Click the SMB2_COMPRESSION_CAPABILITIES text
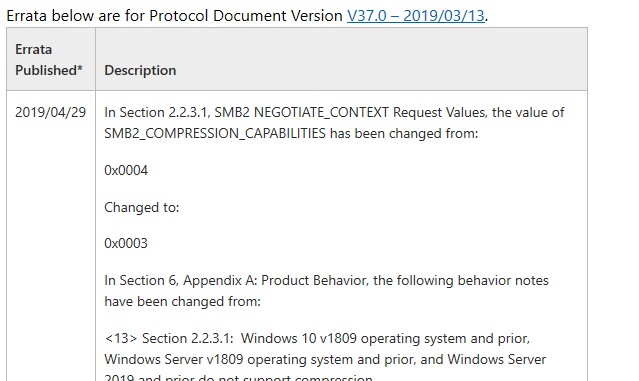Viewport: 639px width, 381px height. pyautogui.click(x=215, y=133)
